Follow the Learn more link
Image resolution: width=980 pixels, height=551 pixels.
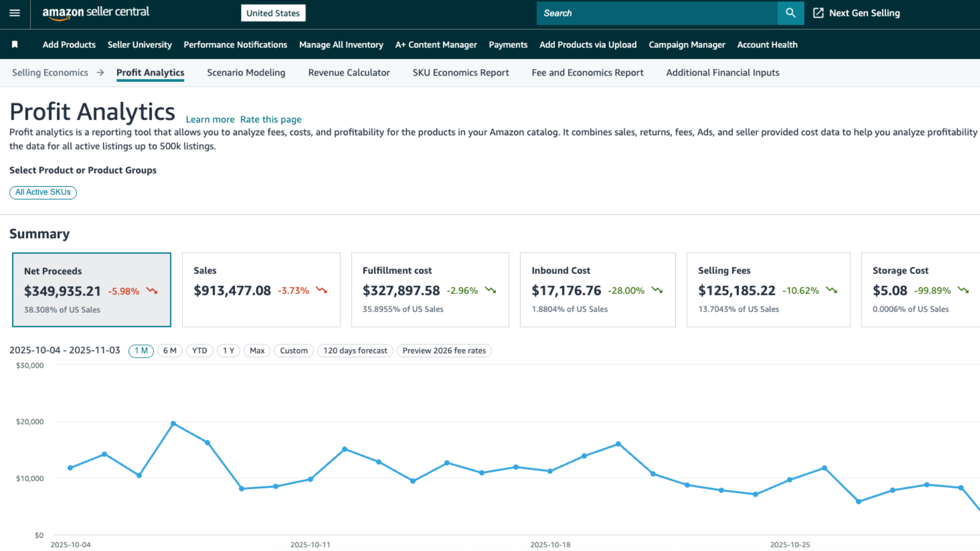click(210, 119)
